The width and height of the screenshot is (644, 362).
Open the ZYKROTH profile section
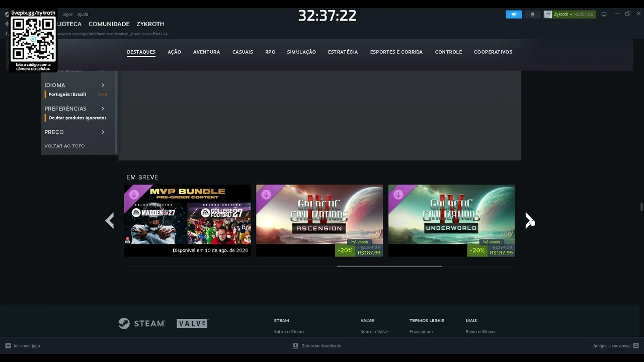(x=150, y=24)
